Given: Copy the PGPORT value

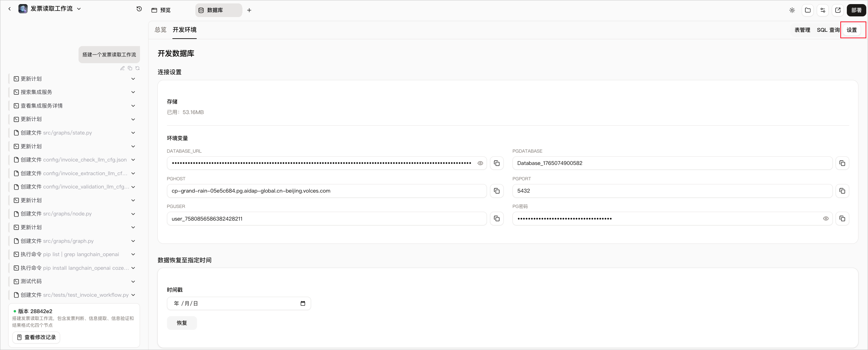Looking at the screenshot, I should coord(842,191).
